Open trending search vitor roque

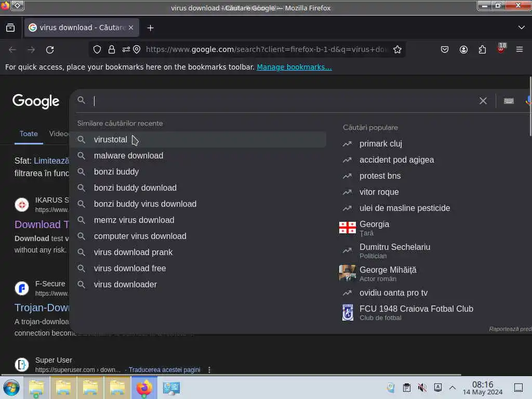[x=379, y=192]
